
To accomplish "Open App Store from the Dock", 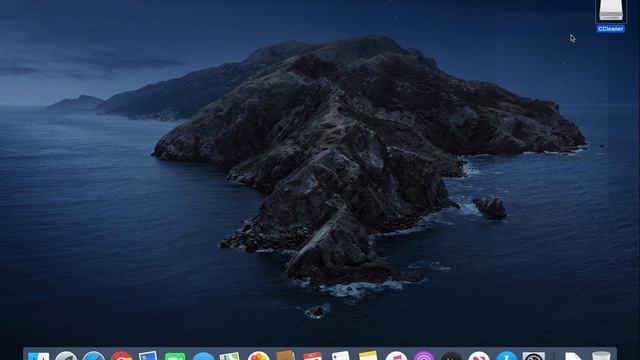I will coord(507,356).
